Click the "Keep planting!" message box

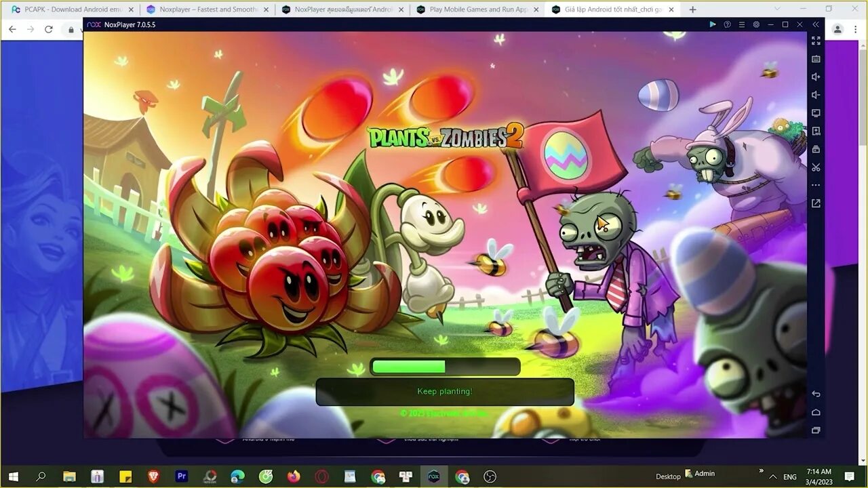point(445,392)
